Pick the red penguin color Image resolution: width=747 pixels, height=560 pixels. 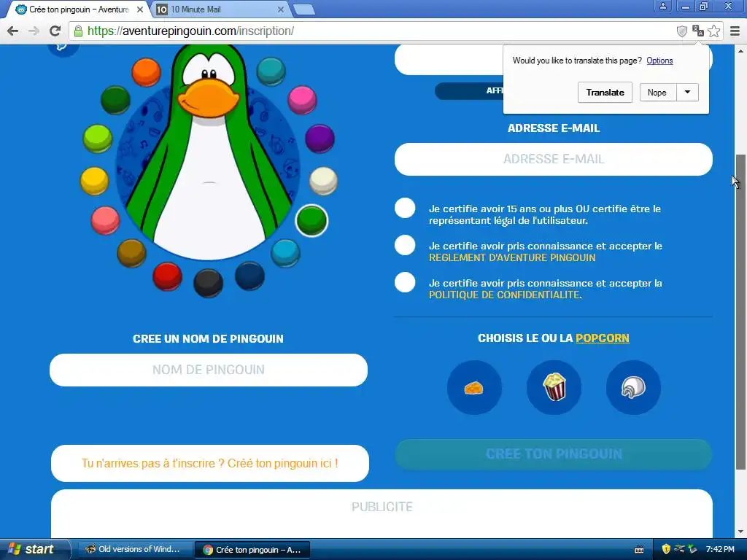[x=167, y=276]
